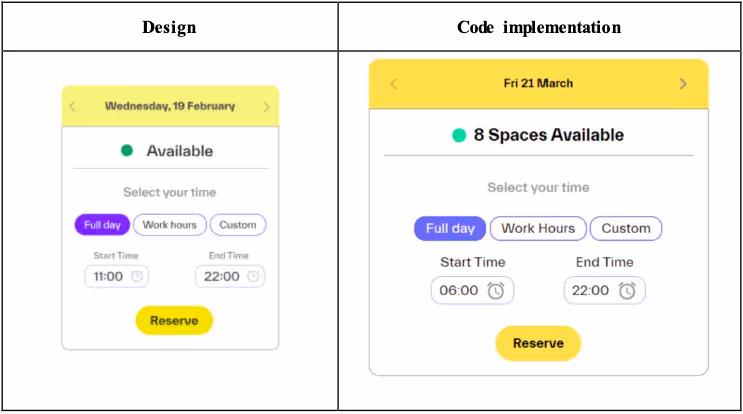Click next-day arrow beside Fri 21 March
This screenshot has height=414, width=743.
pos(683,84)
